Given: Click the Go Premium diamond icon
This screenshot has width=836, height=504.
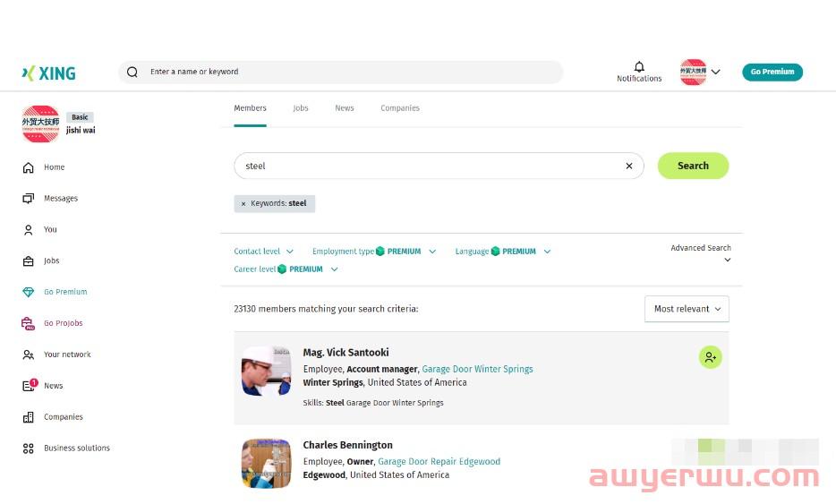Looking at the screenshot, I should (29, 292).
